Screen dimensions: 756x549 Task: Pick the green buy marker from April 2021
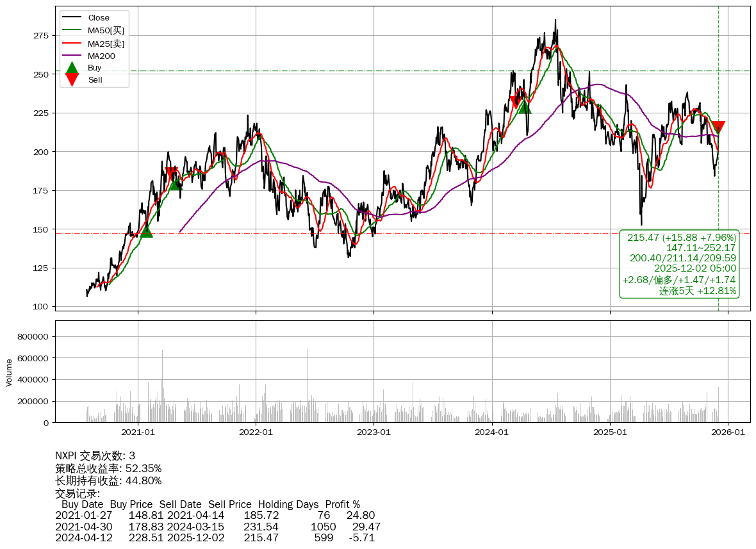pos(175,184)
